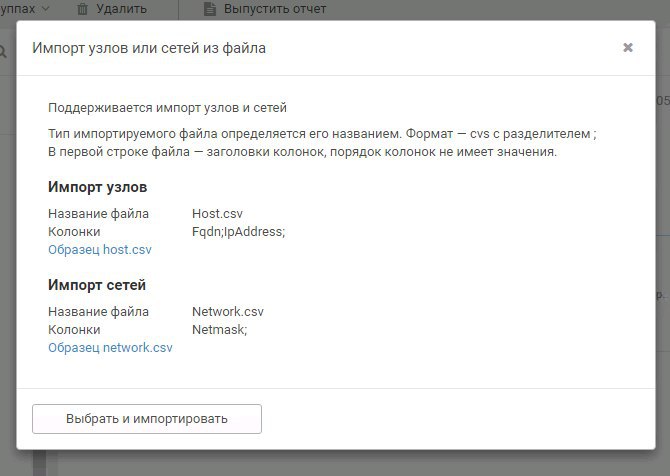Open the 'Образец host.csv' sample link
Viewport: 670px width, 476px height.
pos(100,250)
